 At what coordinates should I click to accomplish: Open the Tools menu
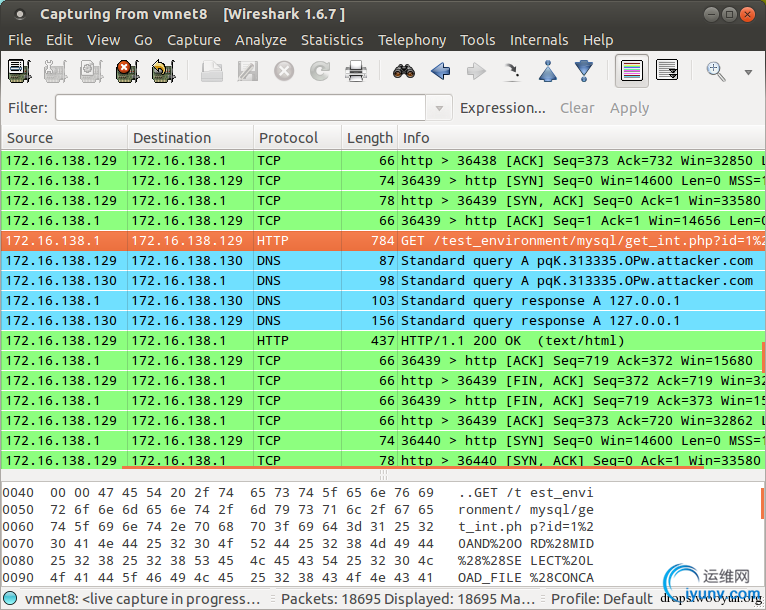478,40
